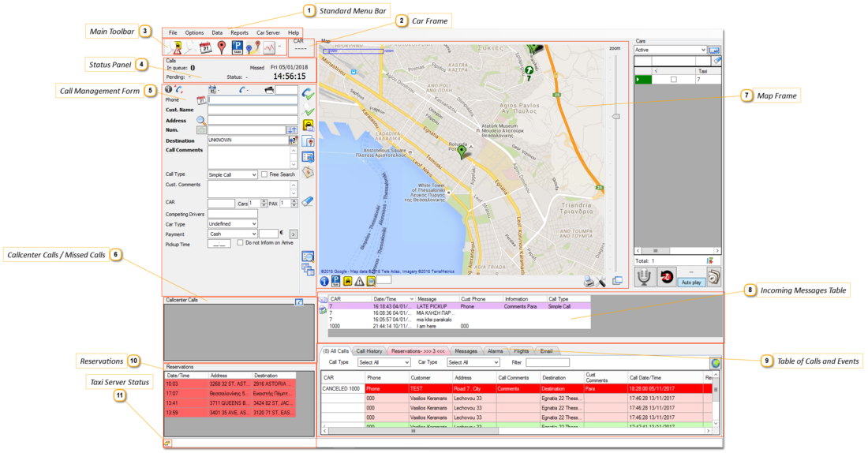This screenshot has width=868, height=453.
Task: Click the printer icon below map
Action: [x=589, y=281]
